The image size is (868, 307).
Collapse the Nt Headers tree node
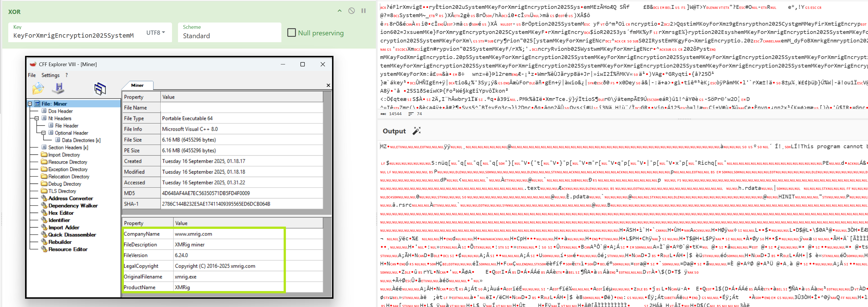click(37, 118)
